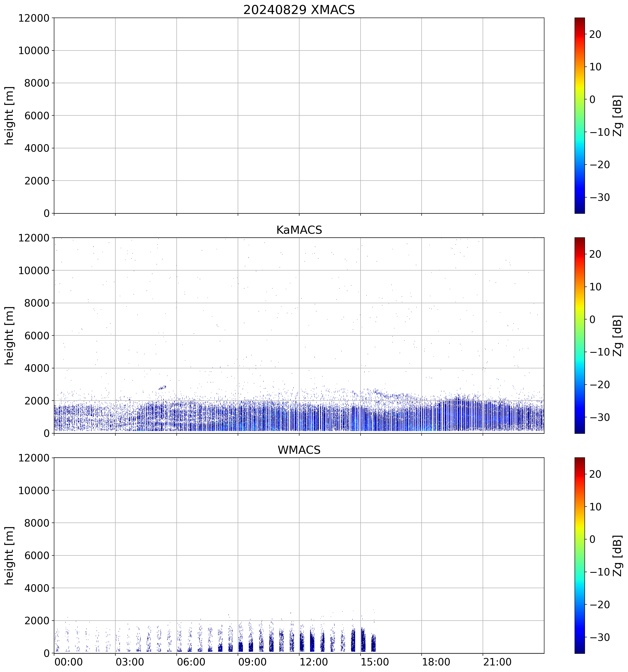
Task: Click the small cloud echo near 05:00 in KaMACS
Action: 162,387
